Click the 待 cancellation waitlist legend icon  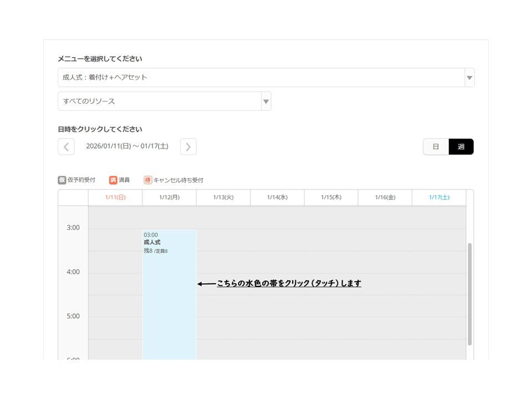coord(147,180)
